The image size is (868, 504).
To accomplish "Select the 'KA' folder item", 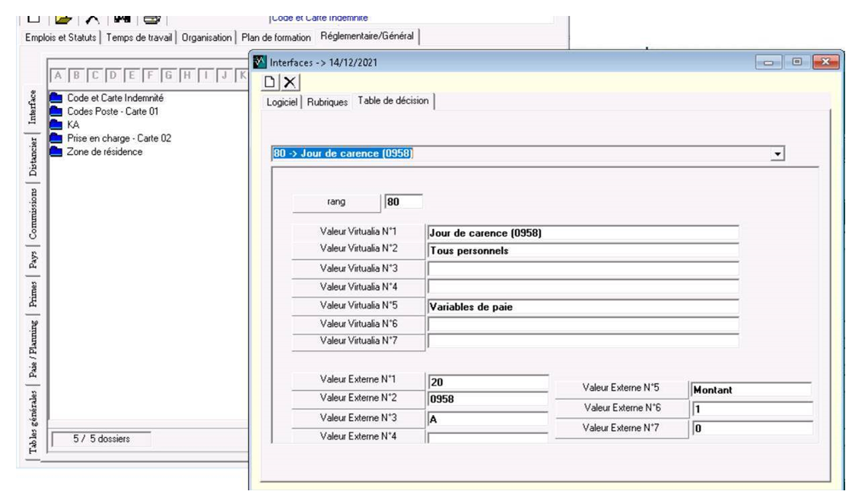I will pos(73,125).
